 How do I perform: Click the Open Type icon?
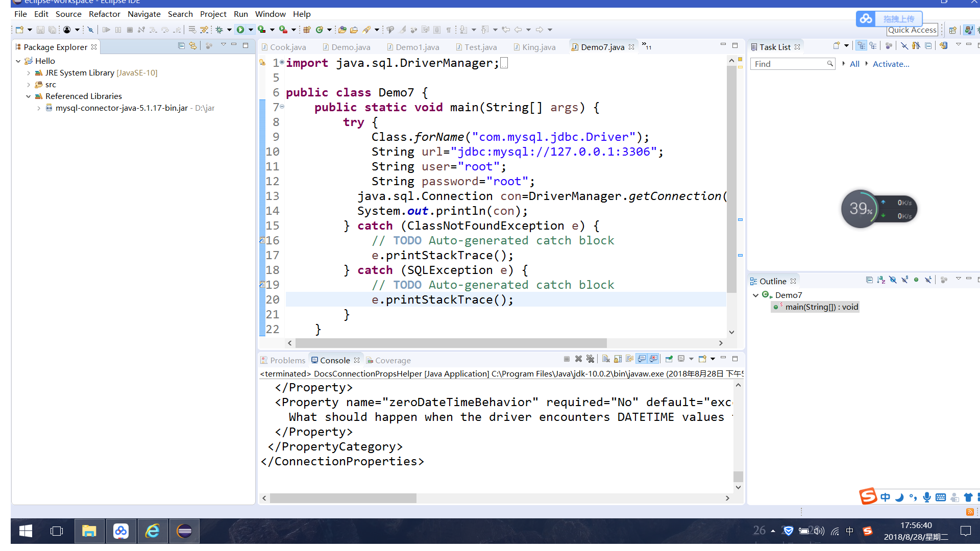click(x=342, y=30)
